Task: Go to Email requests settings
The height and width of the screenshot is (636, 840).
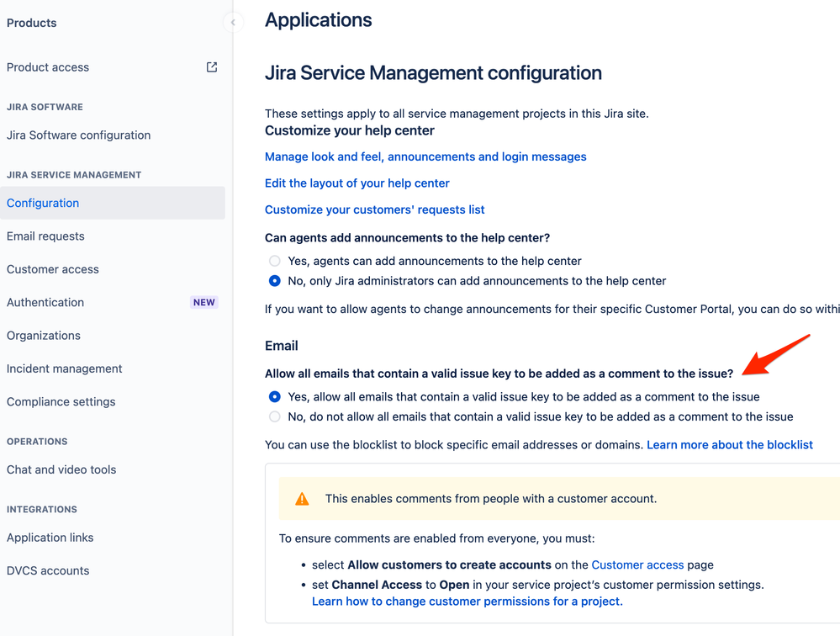Action: click(45, 236)
